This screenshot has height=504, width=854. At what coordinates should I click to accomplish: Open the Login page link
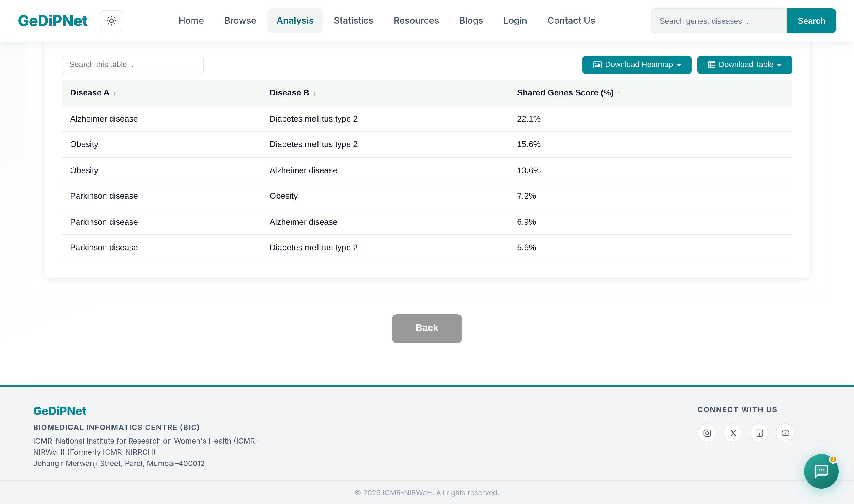tap(515, 21)
